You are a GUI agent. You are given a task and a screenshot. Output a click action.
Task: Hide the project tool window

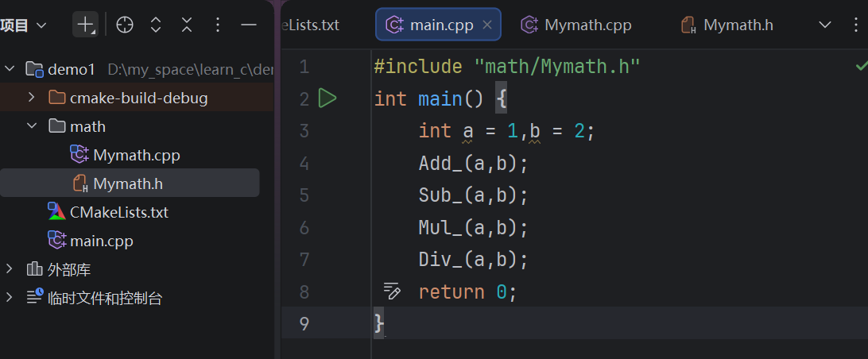click(249, 25)
